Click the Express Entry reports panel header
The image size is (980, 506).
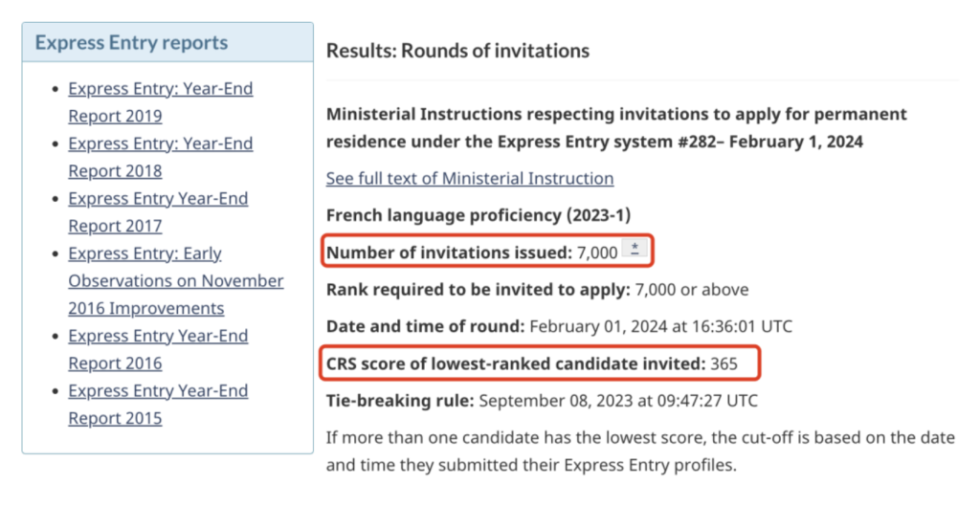click(x=131, y=43)
